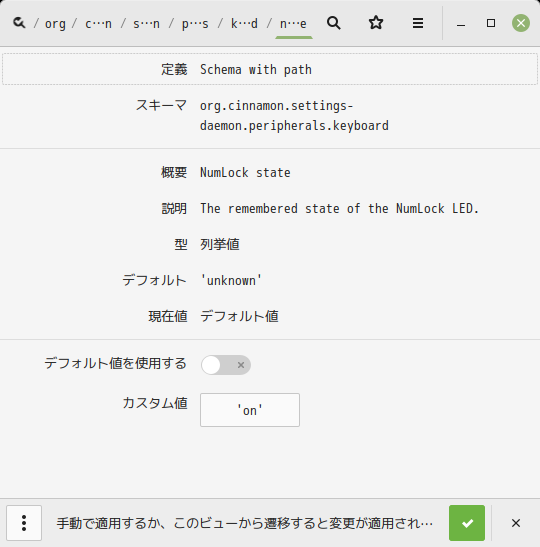Viewport: 540px width, 547px height.
Task: Go to the 's···n' path segment
Action: click(x=147, y=24)
